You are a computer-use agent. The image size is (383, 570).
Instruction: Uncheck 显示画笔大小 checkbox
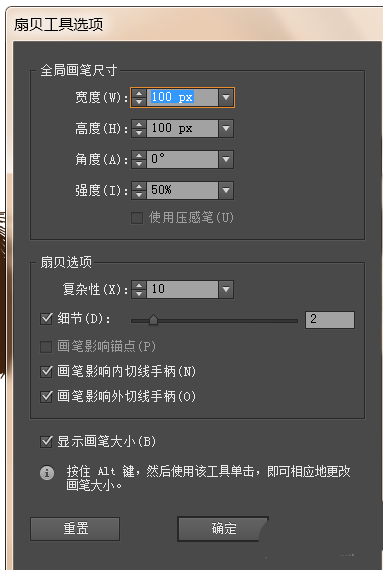click(46, 442)
